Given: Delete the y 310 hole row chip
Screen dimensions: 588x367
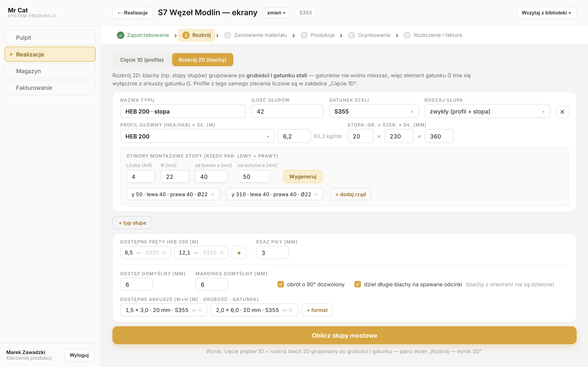Looking at the screenshot, I should pos(316,194).
